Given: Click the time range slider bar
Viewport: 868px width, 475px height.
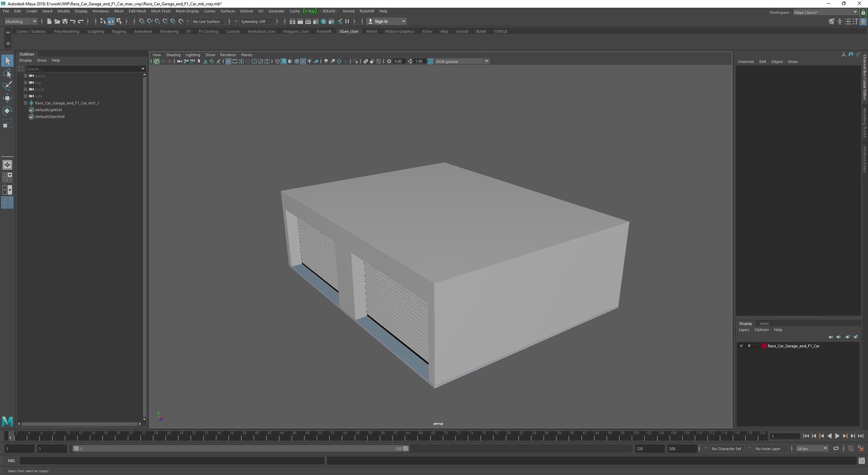Looking at the screenshot, I should (241, 449).
